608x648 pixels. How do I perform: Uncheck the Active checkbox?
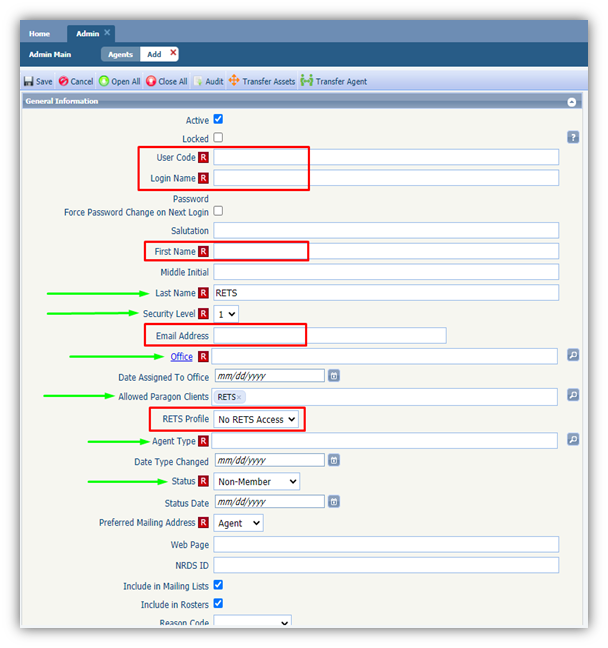pos(218,119)
